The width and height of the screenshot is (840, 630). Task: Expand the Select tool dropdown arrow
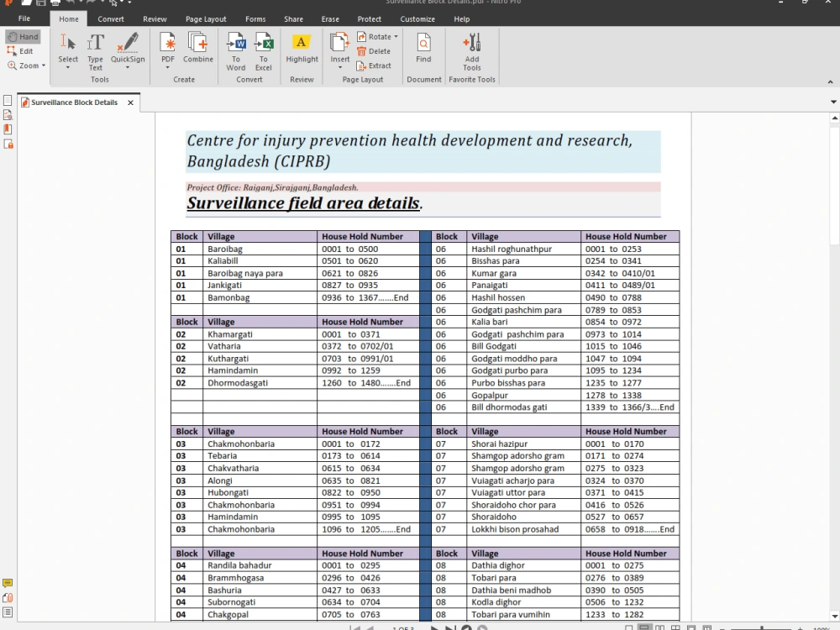[x=68, y=67]
